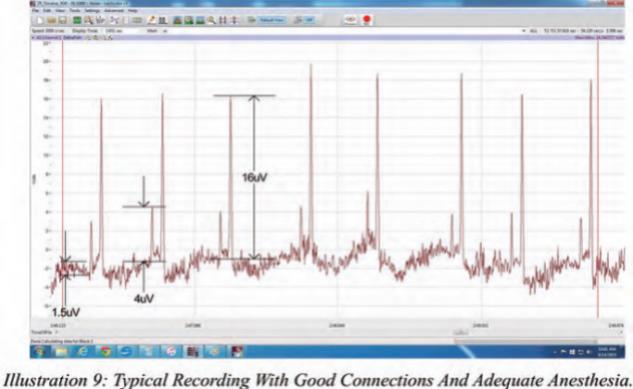Screen dimensions: 633x389
Task: Expand the channel menu arrow on channel header
Action: point(34,38)
